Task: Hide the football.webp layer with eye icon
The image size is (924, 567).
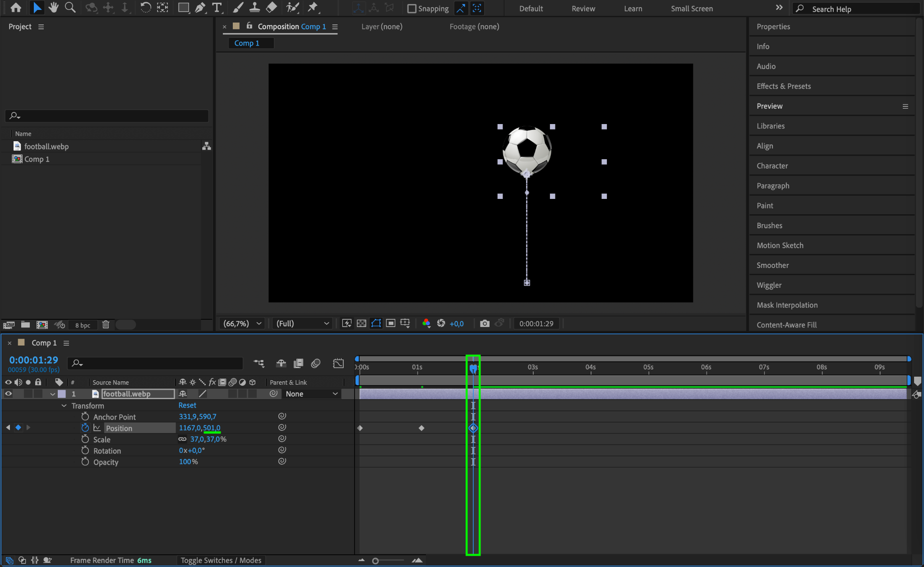Action: 8,394
